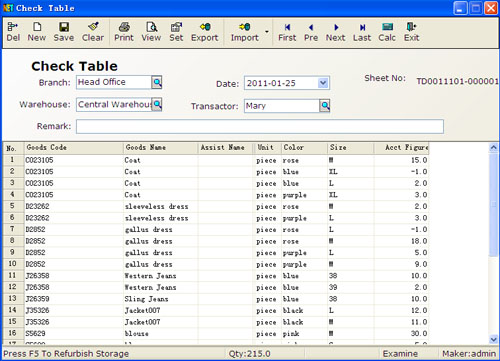Open the Branch lookup search icon

157,82
